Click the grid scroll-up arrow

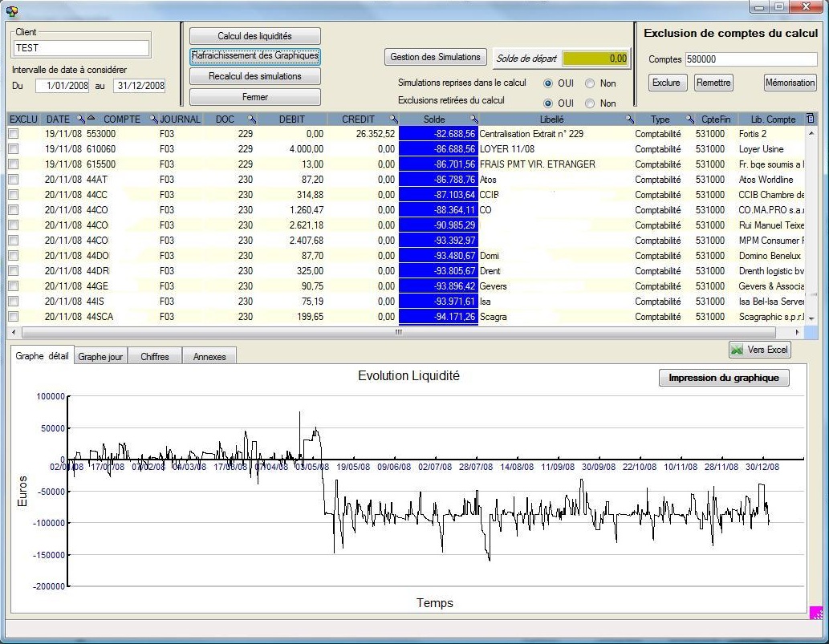click(811, 134)
